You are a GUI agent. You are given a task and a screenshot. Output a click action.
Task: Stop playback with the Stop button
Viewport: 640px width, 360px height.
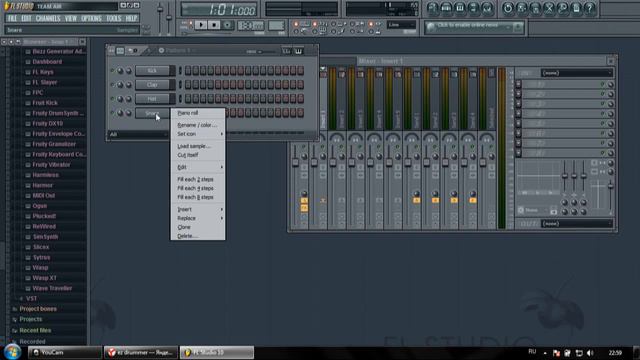click(x=214, y=25)
